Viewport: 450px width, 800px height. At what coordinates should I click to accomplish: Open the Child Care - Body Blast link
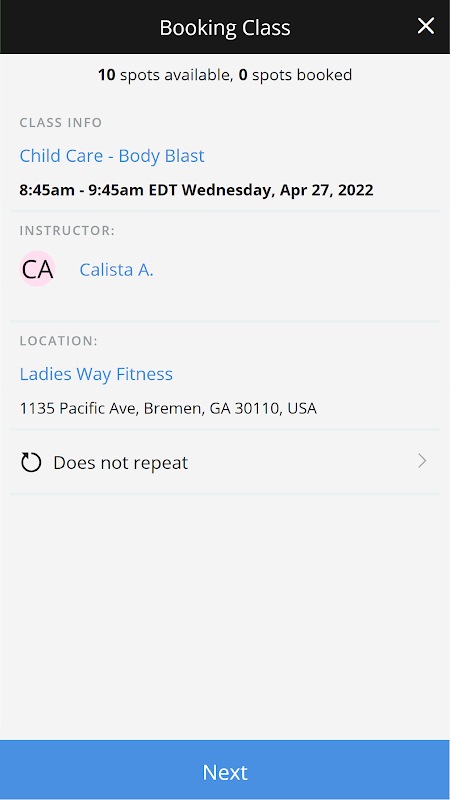112,156
